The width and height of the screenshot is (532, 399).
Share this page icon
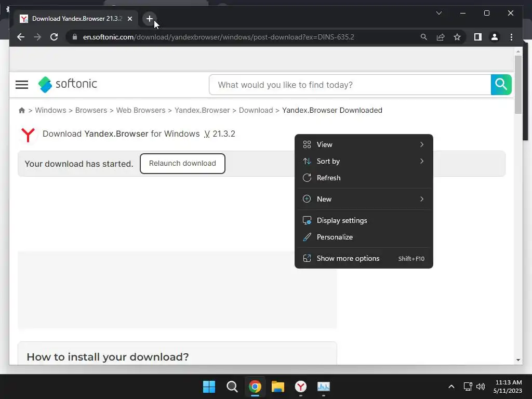coord(441,37)
